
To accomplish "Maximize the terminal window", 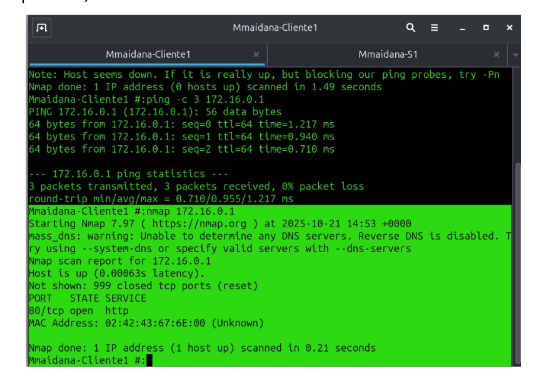I will coord(486,28).
